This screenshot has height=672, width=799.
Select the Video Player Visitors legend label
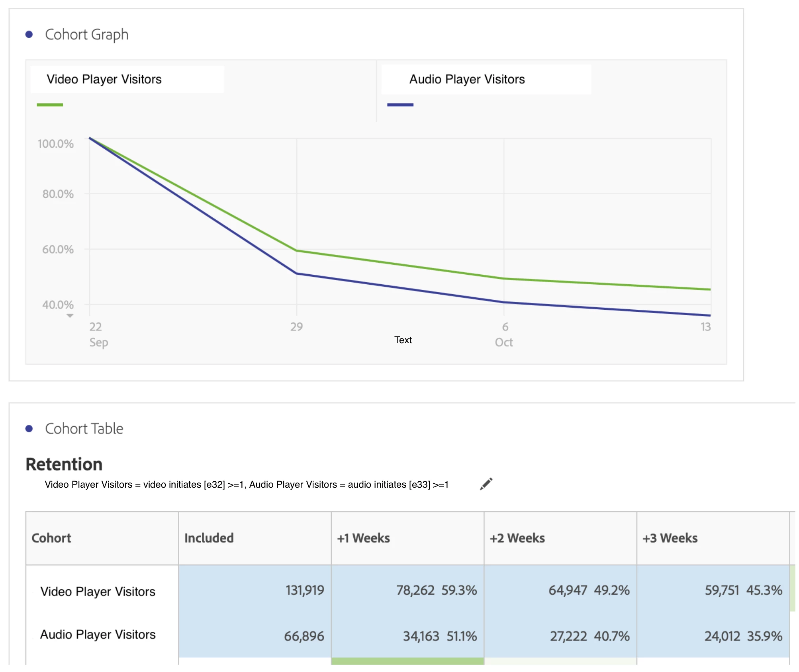pyautogui.click(x=104, y=79)
